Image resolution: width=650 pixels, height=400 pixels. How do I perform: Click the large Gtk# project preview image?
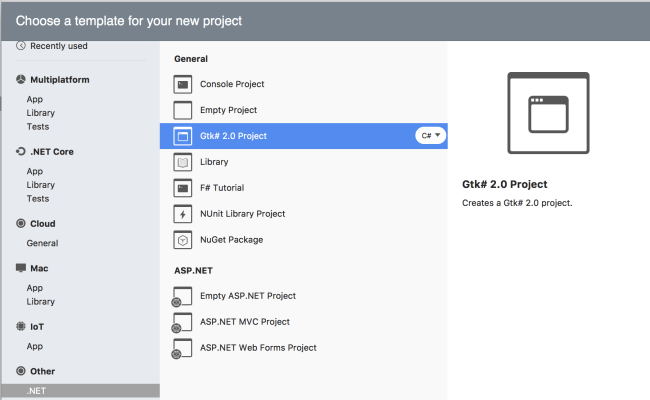point(548,113)
